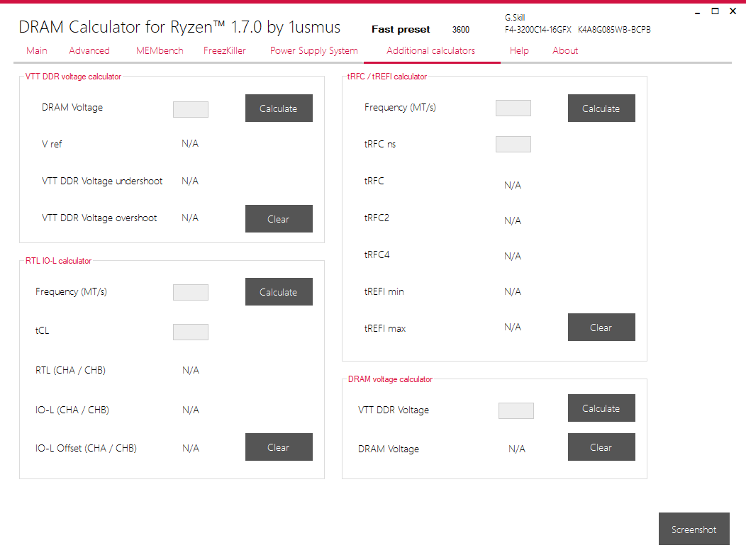Click the RTL (CHA / CHB) label
This screenshot has width=746, height=560.
70,370
